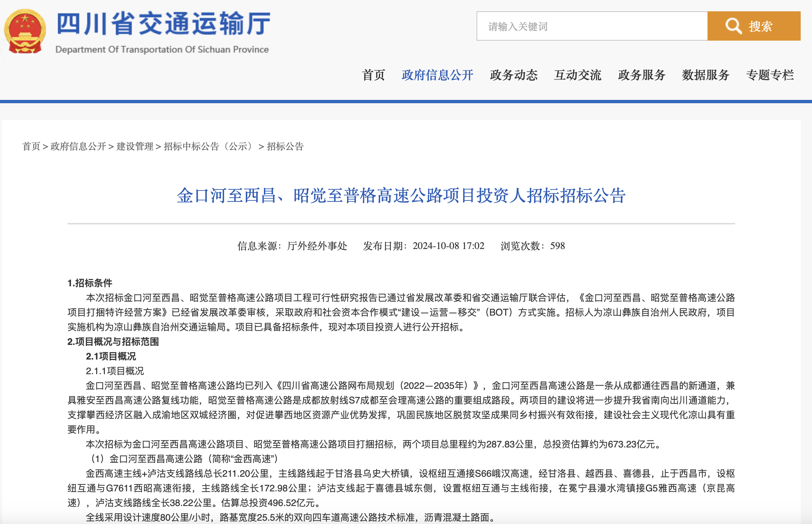Click the orange 搜索 search button
Viewport: 812px width, 524px height.
[x=754, y=26]
